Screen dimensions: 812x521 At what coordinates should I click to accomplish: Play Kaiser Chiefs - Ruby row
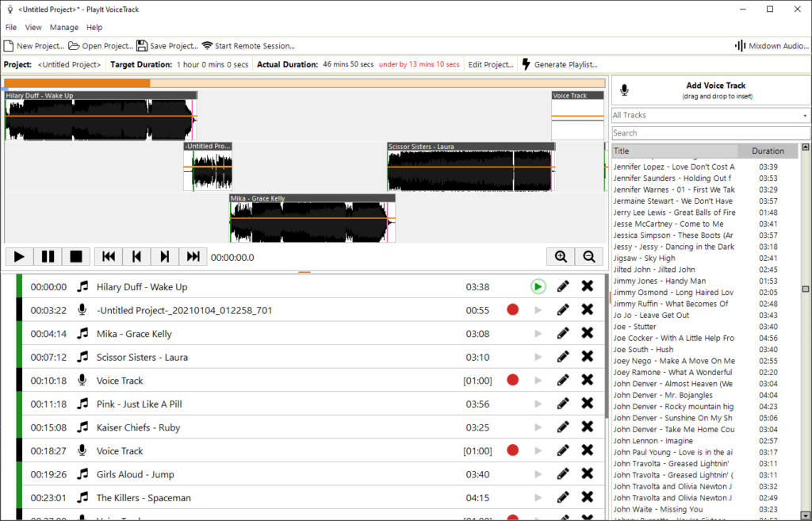point(538,427)
